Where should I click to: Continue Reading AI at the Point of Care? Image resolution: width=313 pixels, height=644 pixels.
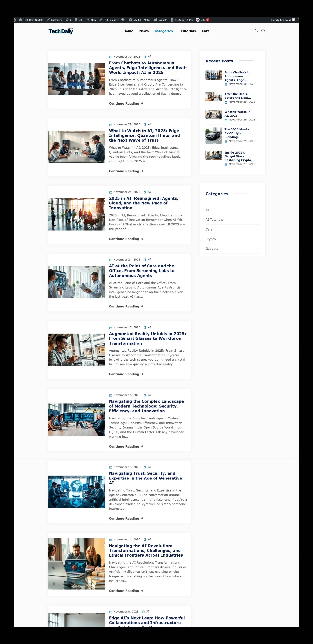pos(126,307)
